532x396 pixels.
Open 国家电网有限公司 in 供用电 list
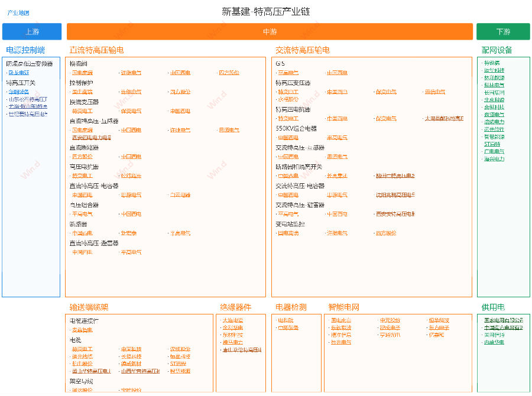pos(504,320)
